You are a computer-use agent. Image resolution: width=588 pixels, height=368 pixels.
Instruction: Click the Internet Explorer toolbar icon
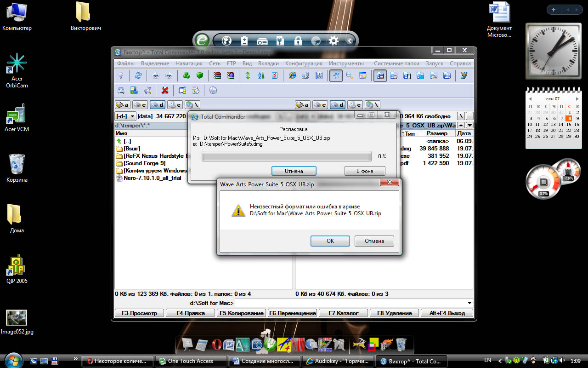(x=292, y=76)
